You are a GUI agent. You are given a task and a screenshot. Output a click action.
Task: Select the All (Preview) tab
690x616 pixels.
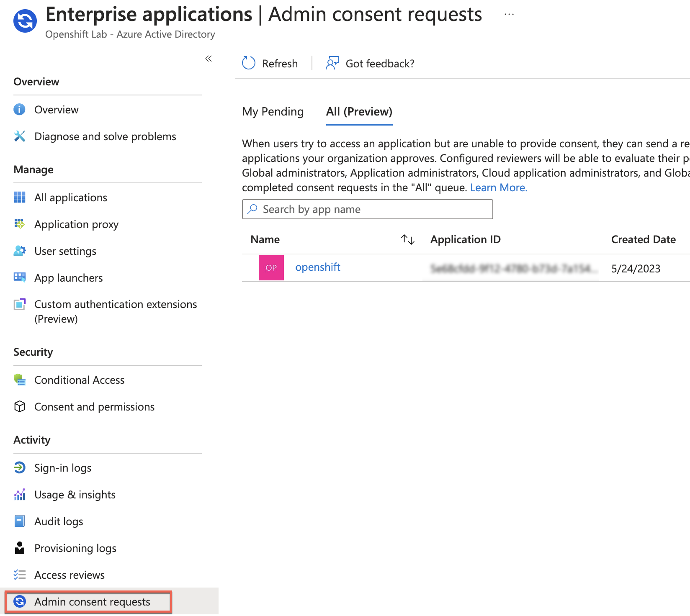click(359, 111)
